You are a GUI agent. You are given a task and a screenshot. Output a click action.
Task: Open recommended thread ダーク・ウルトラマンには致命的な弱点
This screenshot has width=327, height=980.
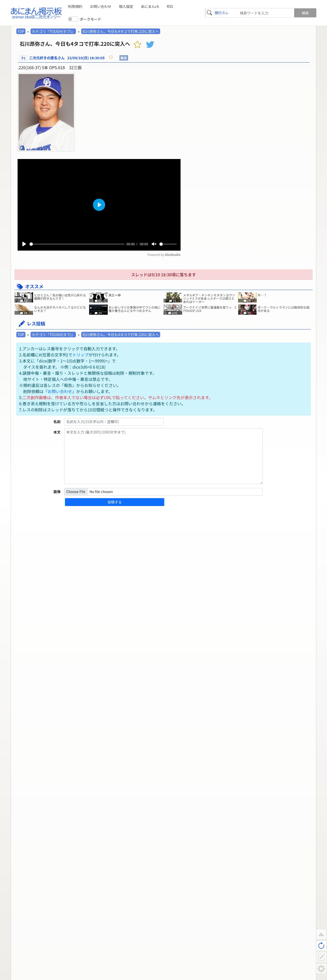pos(283,309)
